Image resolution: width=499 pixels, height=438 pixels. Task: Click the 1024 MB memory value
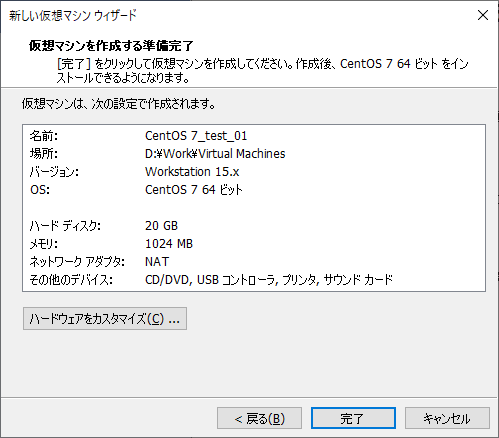(169, 244)
